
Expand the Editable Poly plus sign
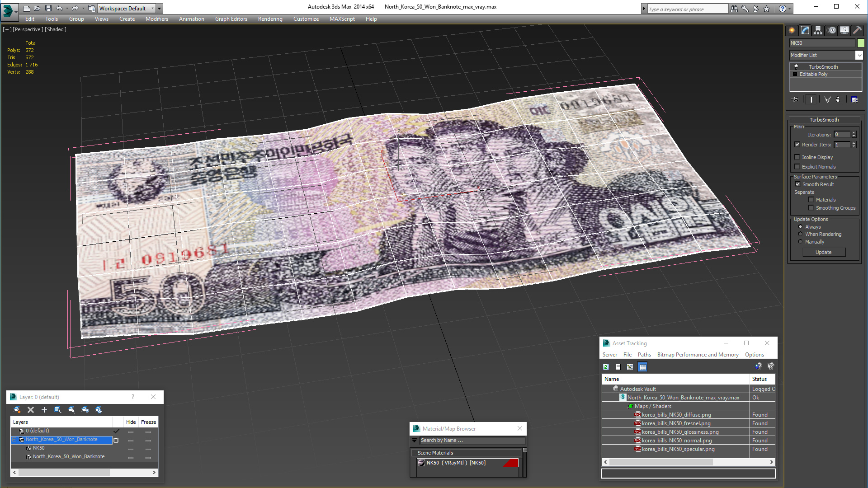[795, 74]
